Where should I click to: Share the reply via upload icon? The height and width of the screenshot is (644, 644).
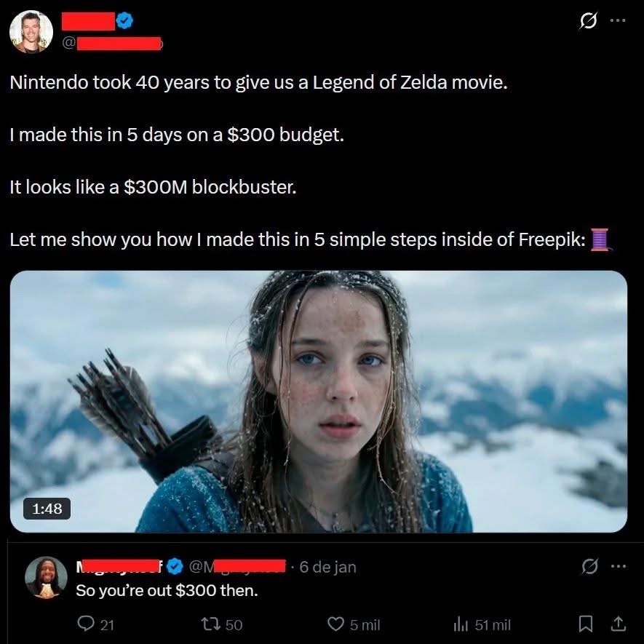coord(618,624)
